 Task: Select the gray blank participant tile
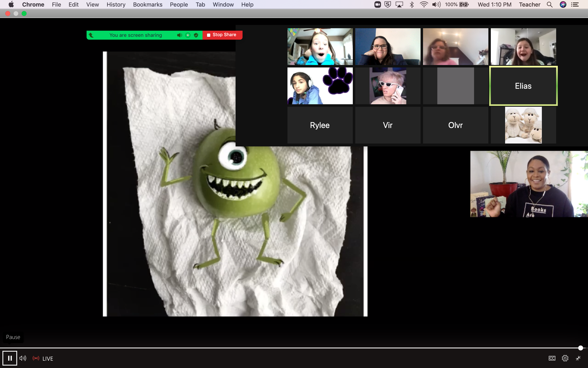pyautogui.click(x=455, y=86)
